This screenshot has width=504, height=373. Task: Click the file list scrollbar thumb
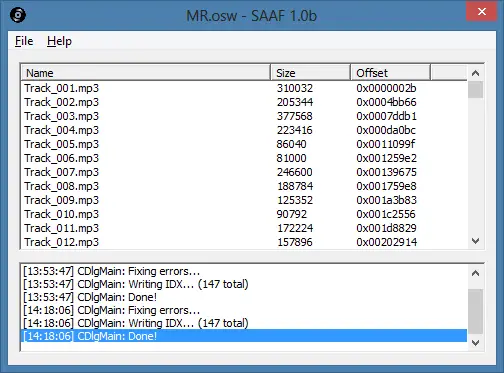tap(475, 90)
